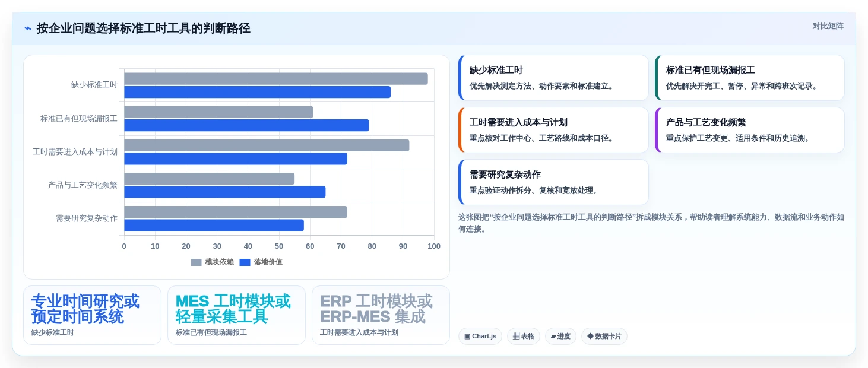The width and height of the screenshot is (868, 368).
Task: Toggle the 模块依赖 legend swatch
Action: point(196,262)
